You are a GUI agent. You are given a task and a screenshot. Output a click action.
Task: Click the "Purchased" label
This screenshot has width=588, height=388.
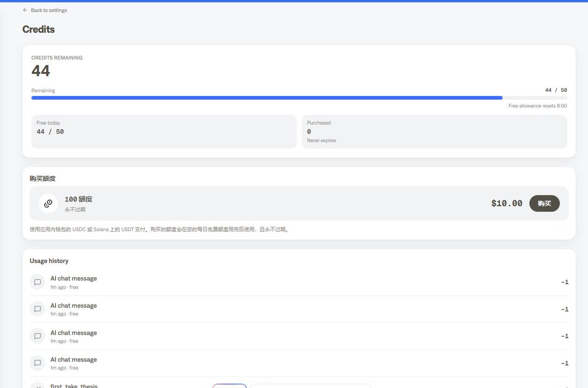point(319,123)
